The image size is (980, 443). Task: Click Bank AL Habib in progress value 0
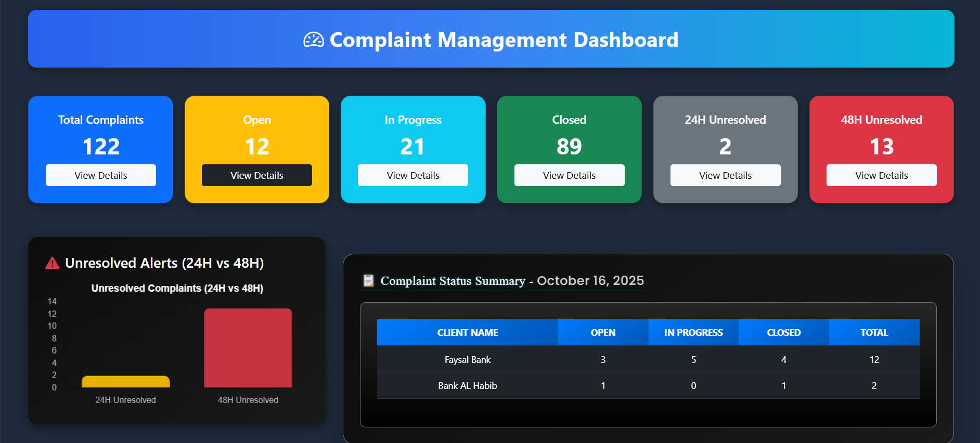693,386
